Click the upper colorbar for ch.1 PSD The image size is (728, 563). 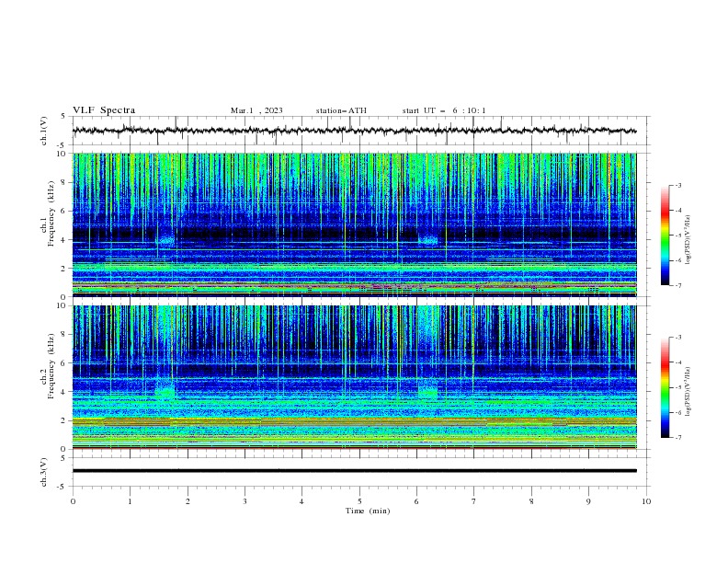point(665,236)
